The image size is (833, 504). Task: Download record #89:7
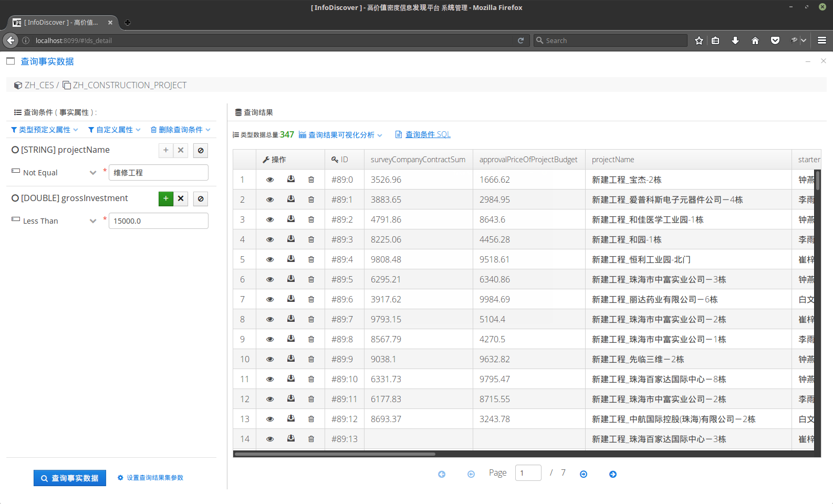pyautogui.click(x=291, y=319)
